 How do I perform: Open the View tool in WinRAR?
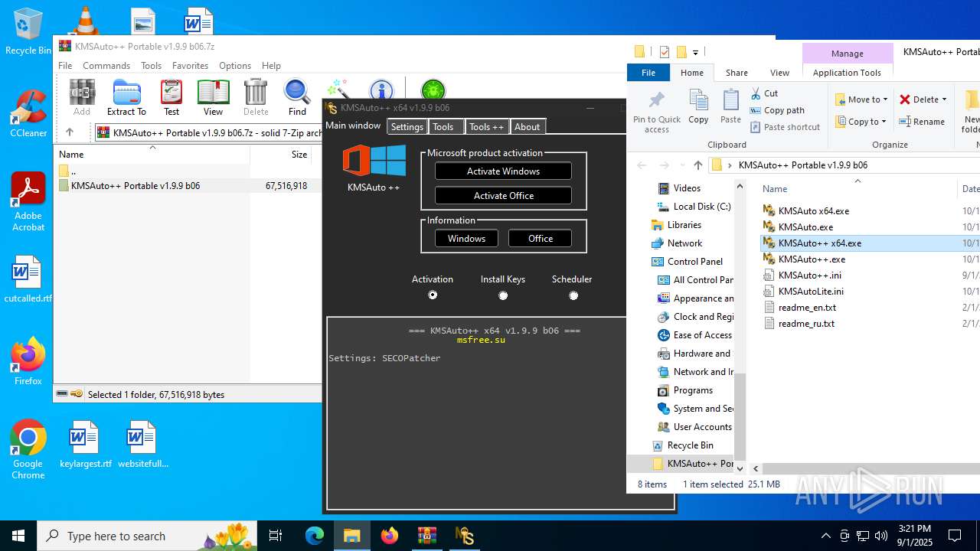[x=213, y=97]
